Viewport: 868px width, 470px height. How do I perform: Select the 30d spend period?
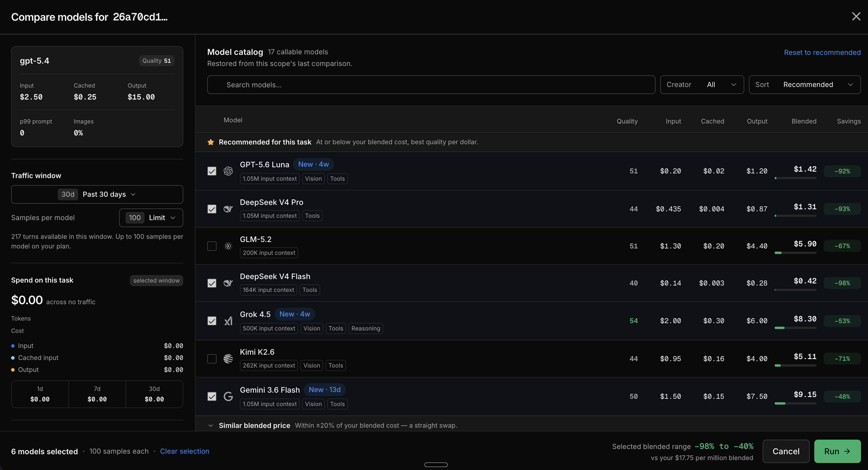154,394
